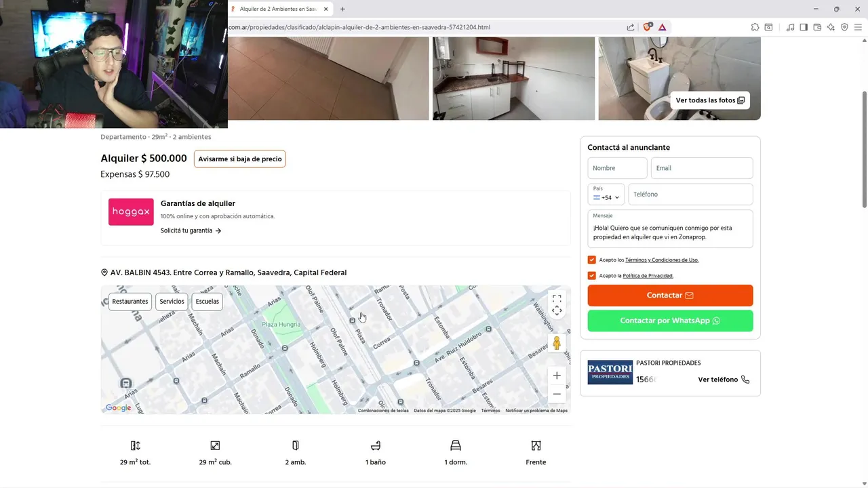Viewport: 868px width, 488px height.
Task: Click Ver todas las fotos button
Action: click(x=710, y=100)
